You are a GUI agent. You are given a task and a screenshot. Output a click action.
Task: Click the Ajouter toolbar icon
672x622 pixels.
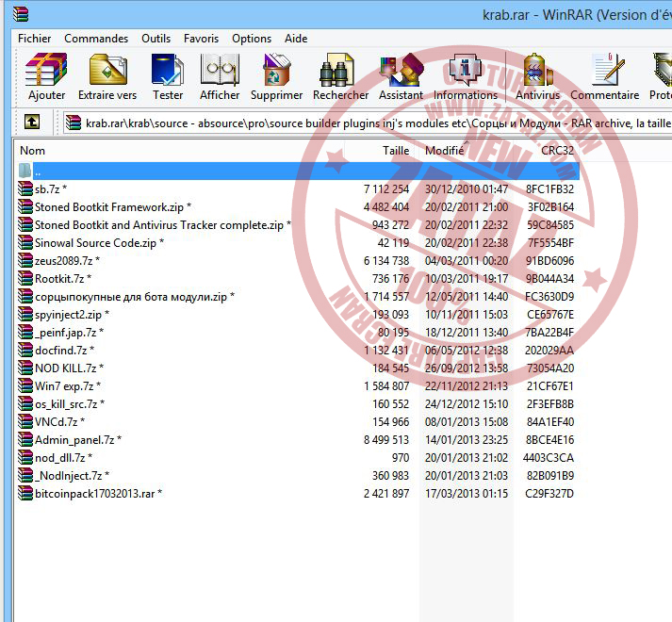click(46, 70)
